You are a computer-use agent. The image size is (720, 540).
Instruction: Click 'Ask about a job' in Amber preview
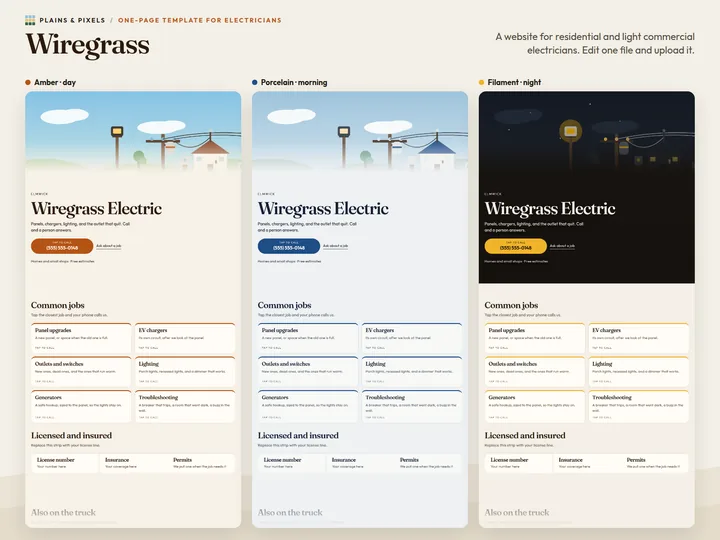109,246
